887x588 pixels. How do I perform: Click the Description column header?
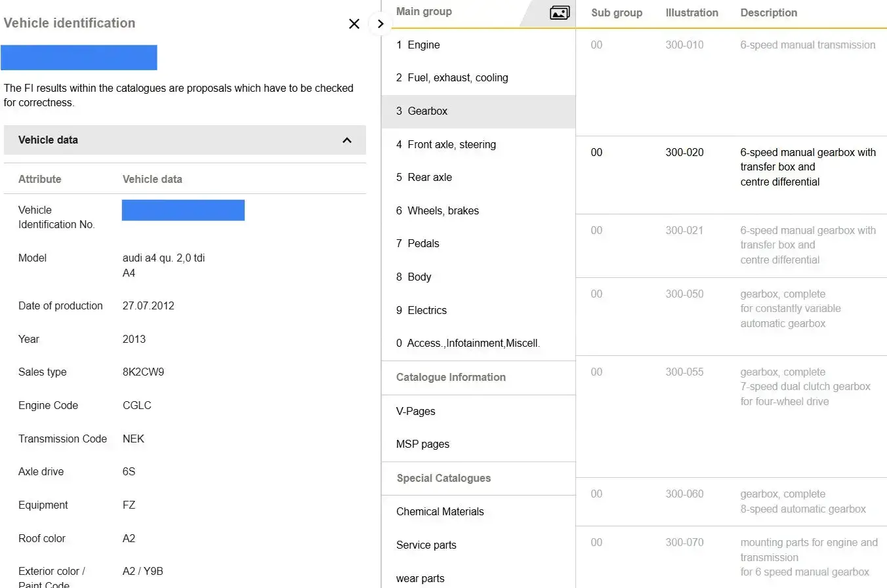(769, 13)
